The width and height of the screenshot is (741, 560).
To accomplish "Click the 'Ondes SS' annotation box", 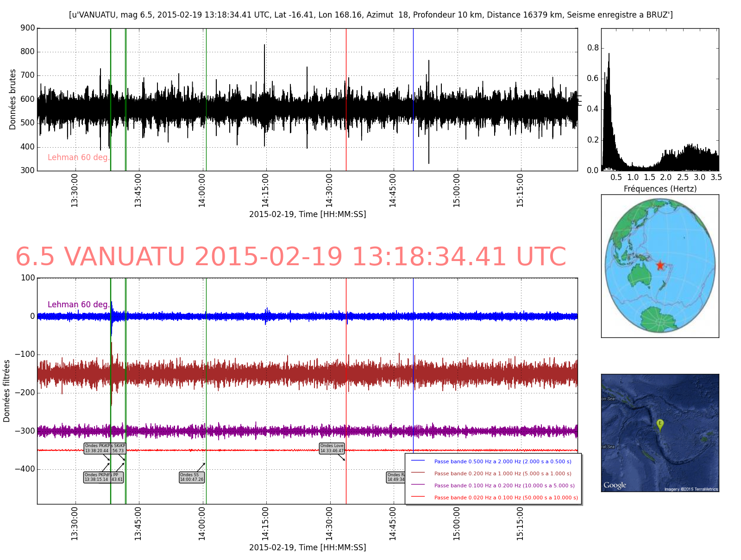I will pyautogui.click(x=191, y=477).
